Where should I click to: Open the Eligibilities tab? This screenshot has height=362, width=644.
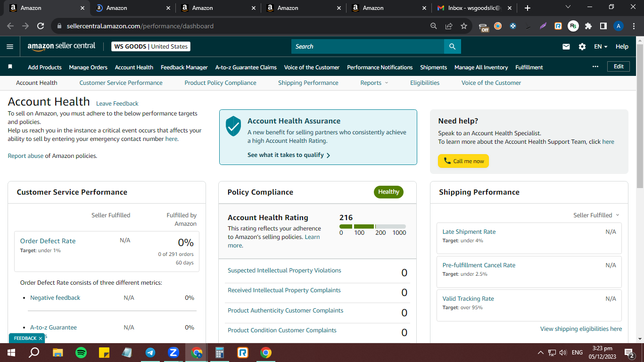tap(425, 82)
